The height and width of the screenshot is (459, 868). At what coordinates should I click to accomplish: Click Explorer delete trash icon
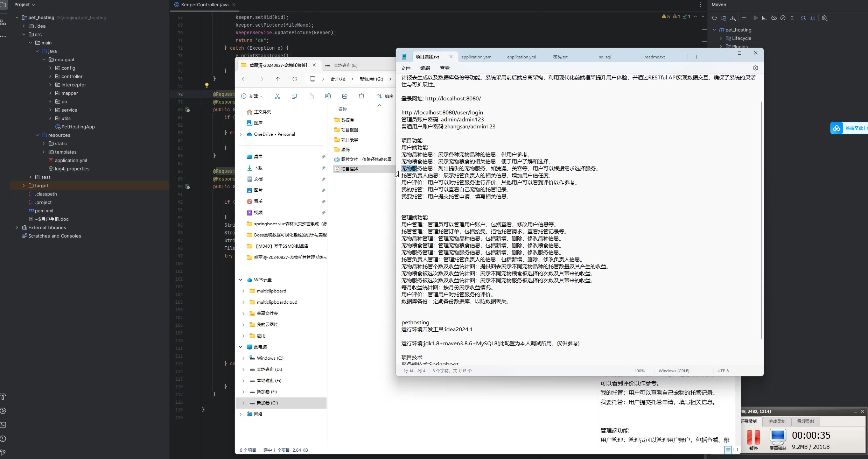[362, 96]
